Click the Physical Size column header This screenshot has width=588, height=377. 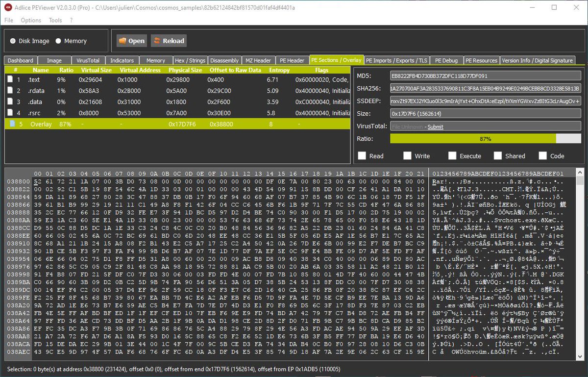coord(185,70)
